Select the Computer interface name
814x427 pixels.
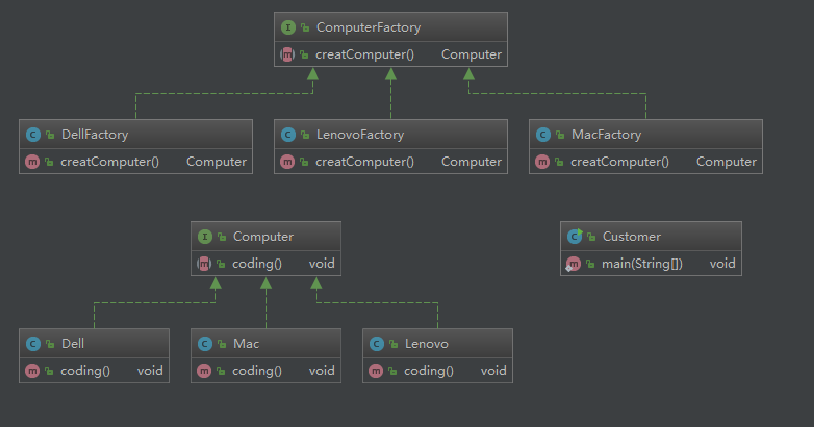point(263,237)
